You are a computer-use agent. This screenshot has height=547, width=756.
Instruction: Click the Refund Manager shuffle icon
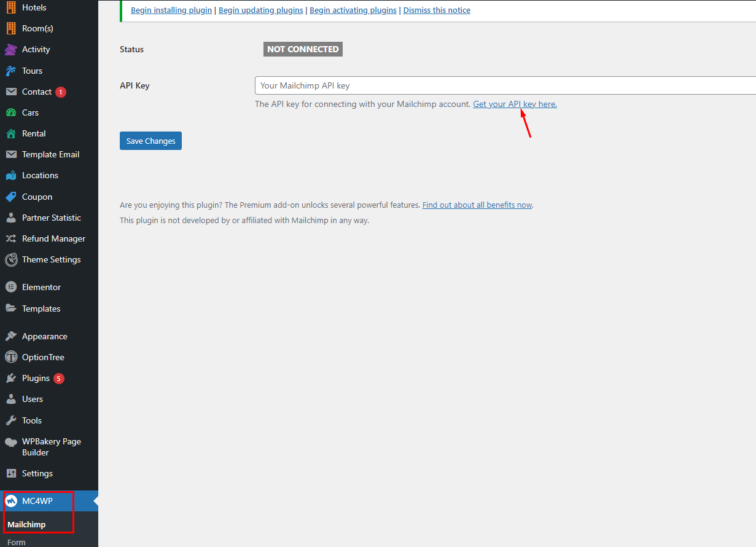point(11,238)
